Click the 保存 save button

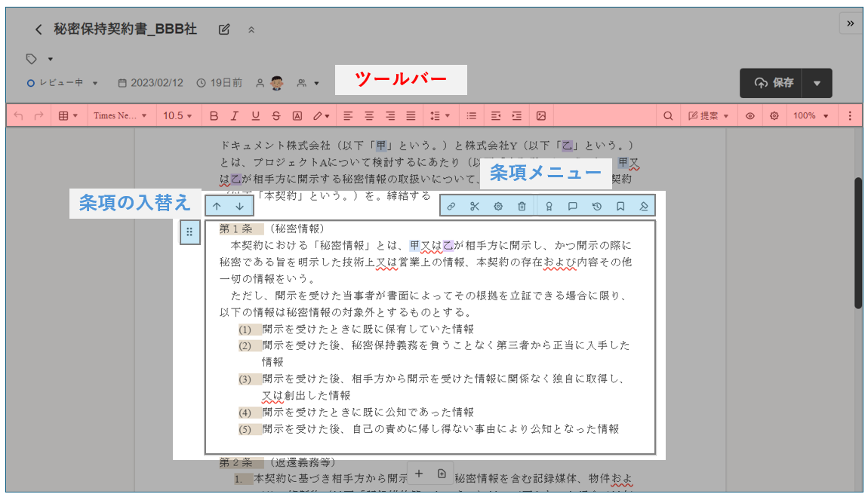(x=773, y=83)
